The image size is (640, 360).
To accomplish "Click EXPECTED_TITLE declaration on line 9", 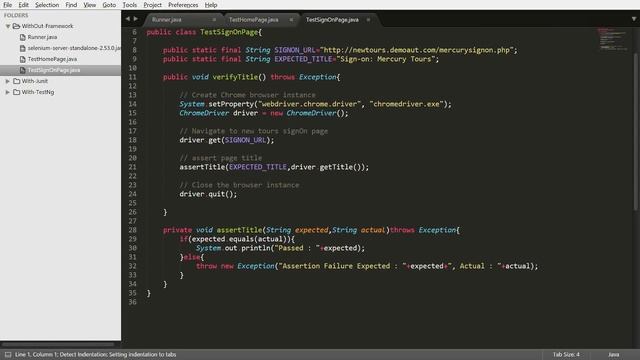I will 301,59.
